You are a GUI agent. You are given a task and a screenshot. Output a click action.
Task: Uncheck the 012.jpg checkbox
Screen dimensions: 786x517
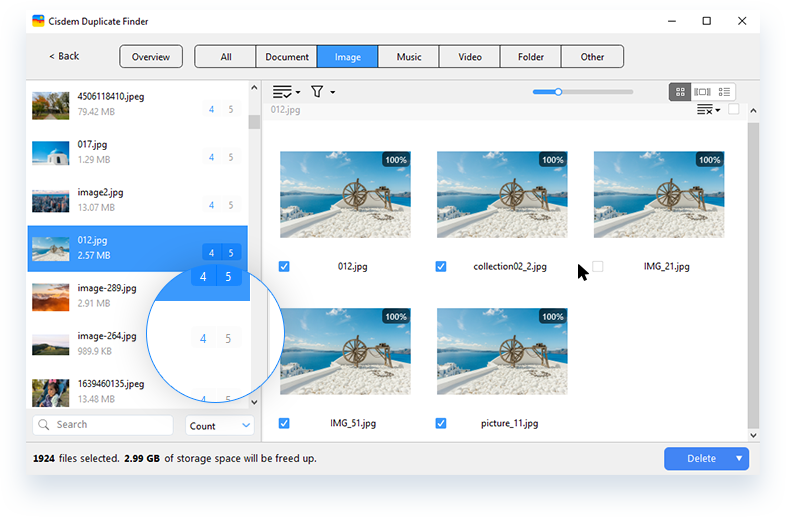pos(285,266)
